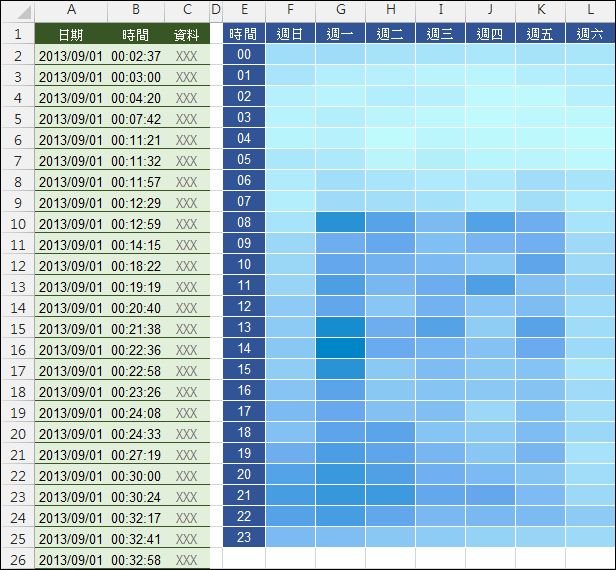Select column H header
This screenshot has height=570, width=616.
[390, 10]
